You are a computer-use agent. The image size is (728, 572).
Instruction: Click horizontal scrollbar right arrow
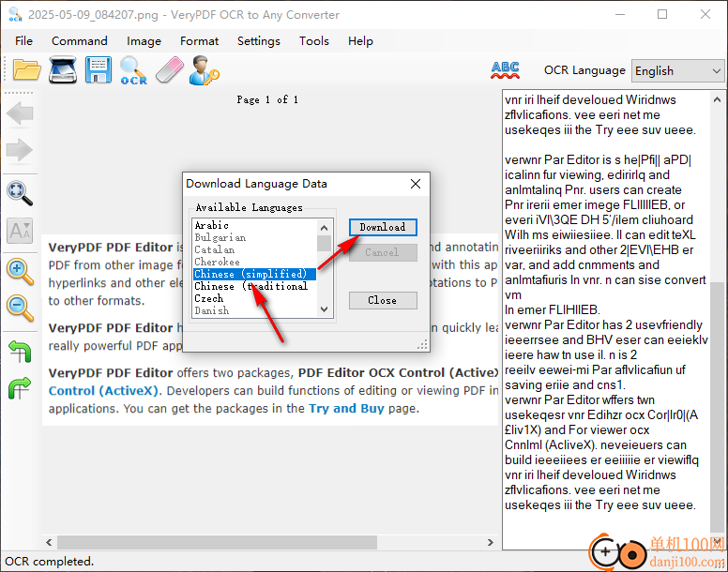tap(491, 542)
